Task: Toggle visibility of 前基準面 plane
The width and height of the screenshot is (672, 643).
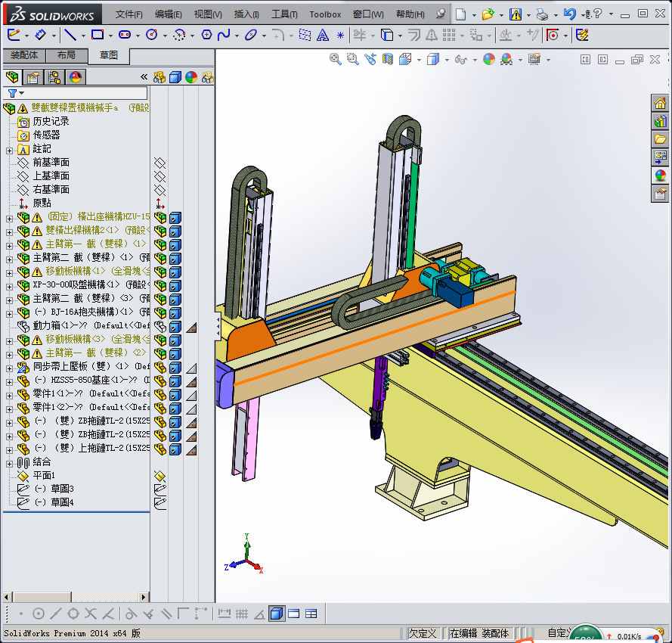Action: coord(159,163)
